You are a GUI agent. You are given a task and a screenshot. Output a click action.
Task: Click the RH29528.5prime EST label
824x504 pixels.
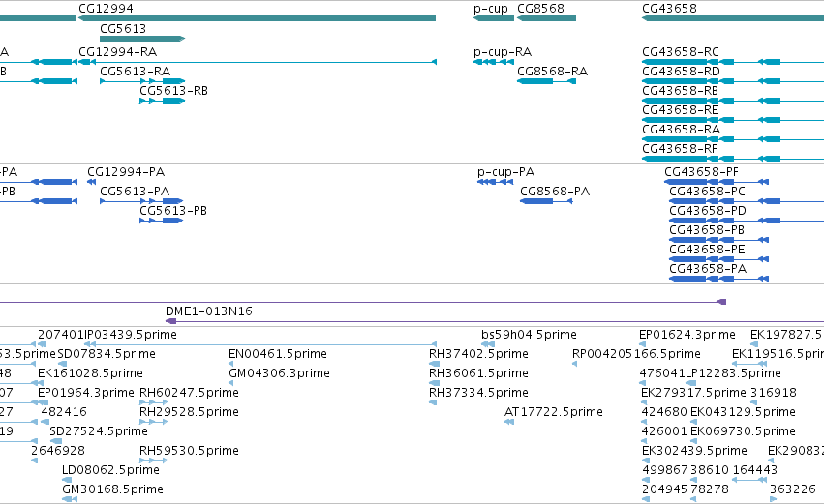(189, 413)
